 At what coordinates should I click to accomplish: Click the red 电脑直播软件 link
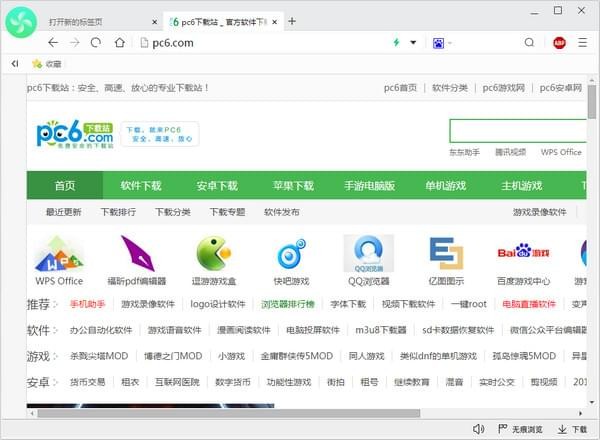(x=529, y=304)
